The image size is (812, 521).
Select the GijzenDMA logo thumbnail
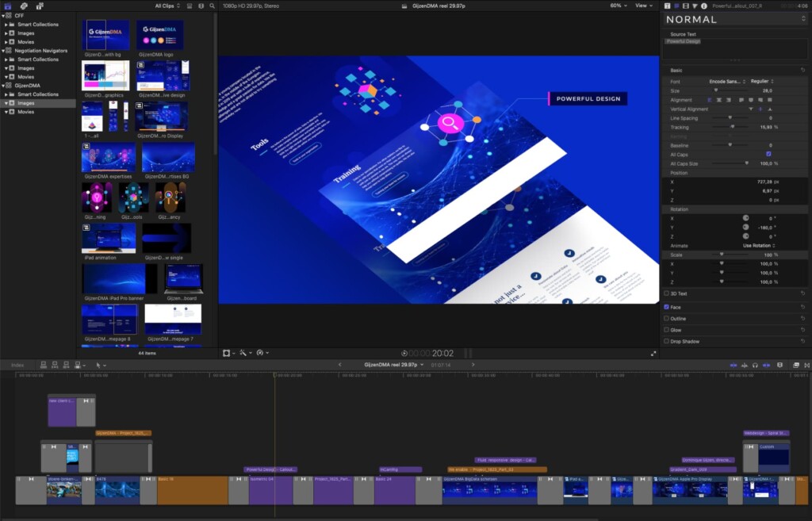[x=159, y=36]
